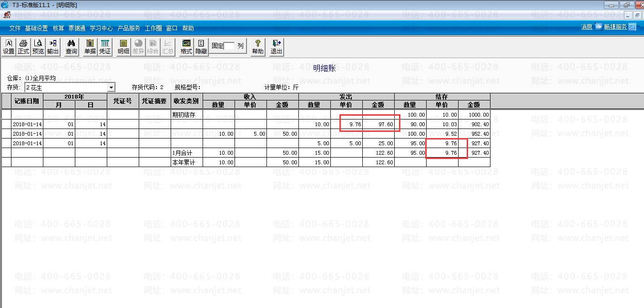
Task: Open the 畅捷服务 link
Action: [x=615, y=27]
